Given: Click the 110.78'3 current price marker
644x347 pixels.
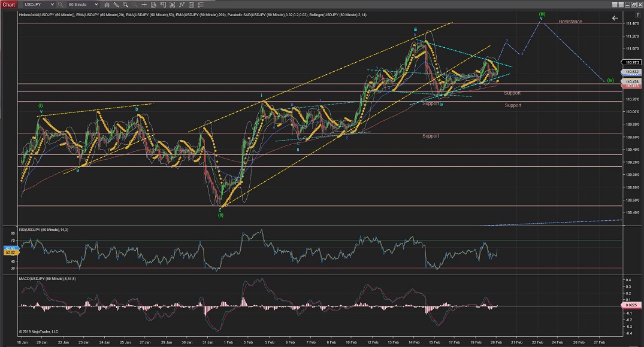Looking at the screenshot, I should tap(631, 62).
